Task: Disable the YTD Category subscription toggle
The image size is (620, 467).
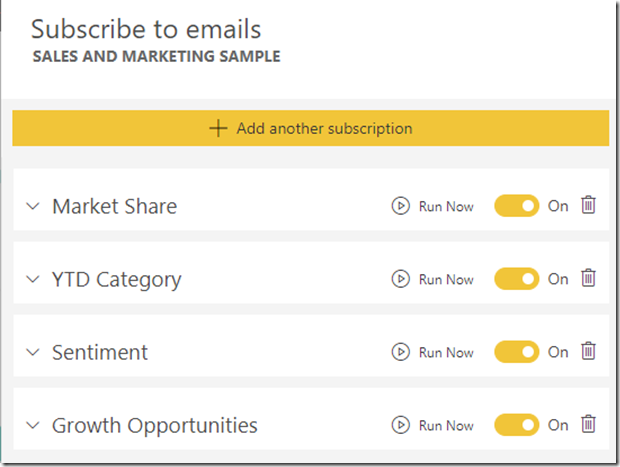Action: pos(517,279)
